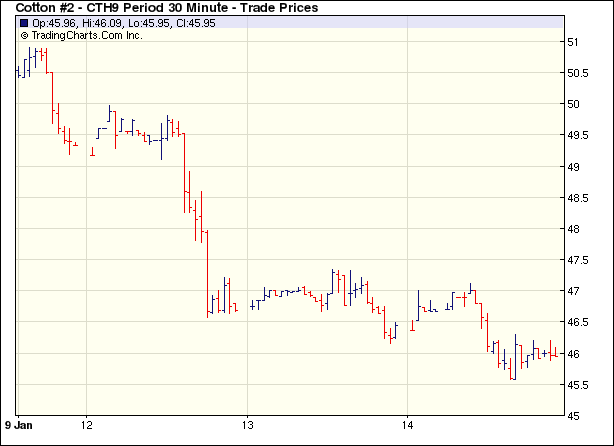
Task: Click the 47.5 price axis label
Action: [x=578, y=260]
